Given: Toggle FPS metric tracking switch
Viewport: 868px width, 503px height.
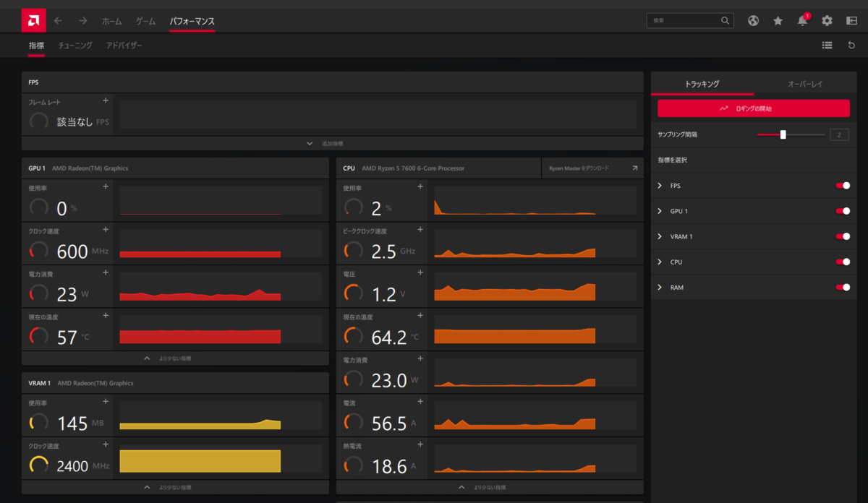Looking at the screenshot, I should pos(843,186).
